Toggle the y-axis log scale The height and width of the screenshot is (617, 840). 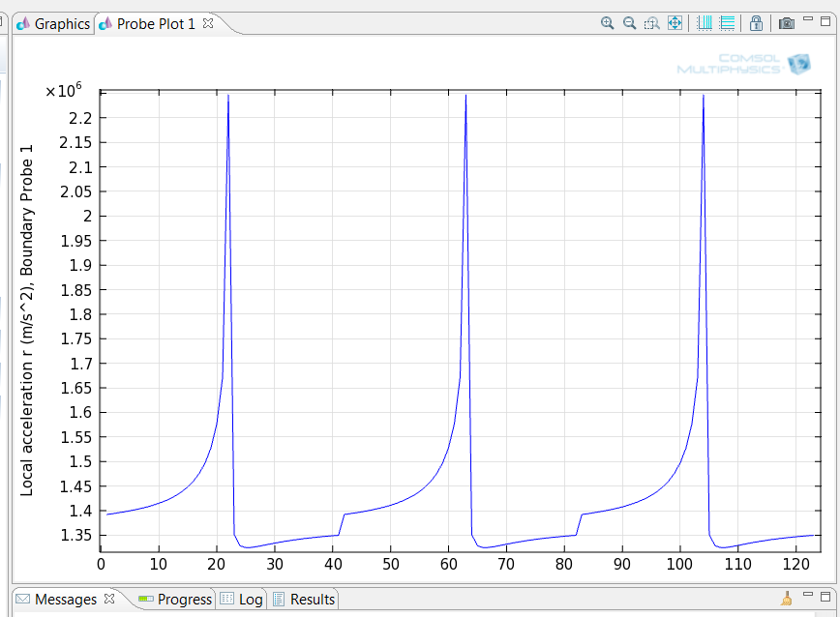point(727,23)
